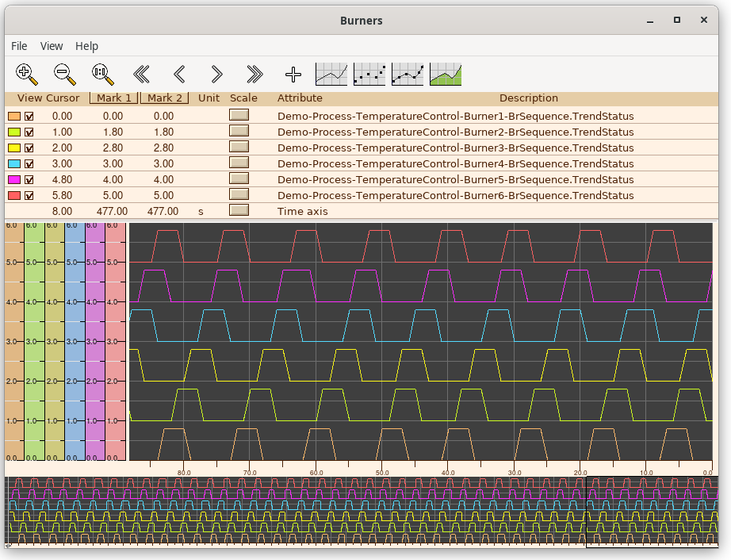
Task: Step back with single left chevron
Action: pyautogui.click(x=179, y=75)
